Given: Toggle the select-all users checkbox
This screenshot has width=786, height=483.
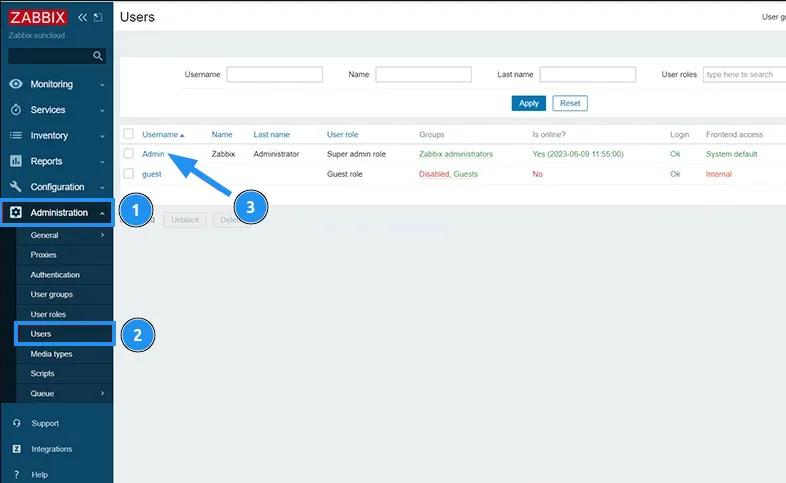Looking at the screenshot, I should (129, 134).
